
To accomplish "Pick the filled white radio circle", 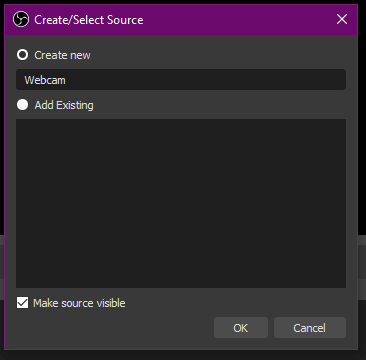I will tap(22, 105).
